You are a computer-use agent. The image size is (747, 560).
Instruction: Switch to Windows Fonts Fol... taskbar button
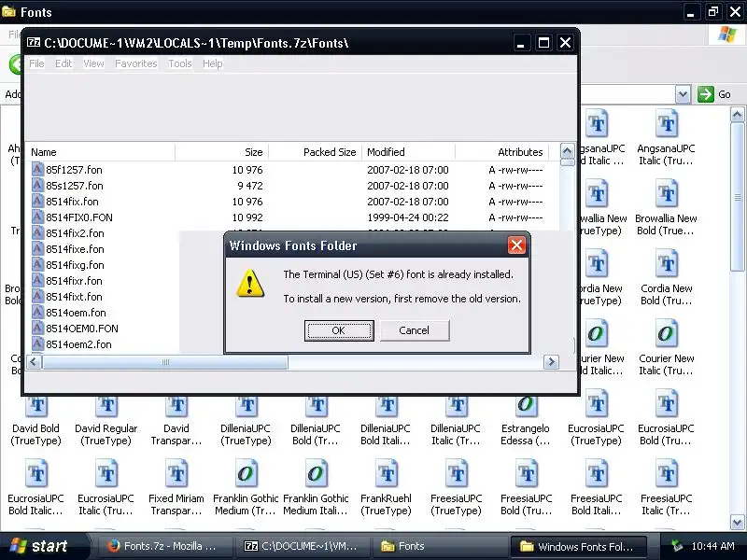pyautogui.click(x=578, y=546)
